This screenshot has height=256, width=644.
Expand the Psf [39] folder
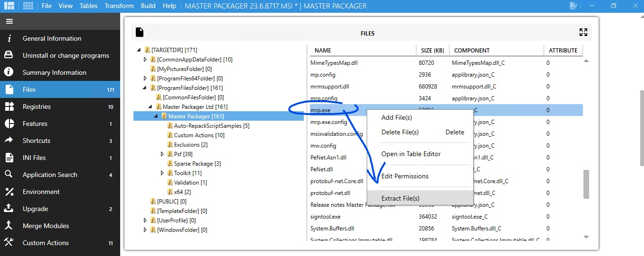coord(162,154)
